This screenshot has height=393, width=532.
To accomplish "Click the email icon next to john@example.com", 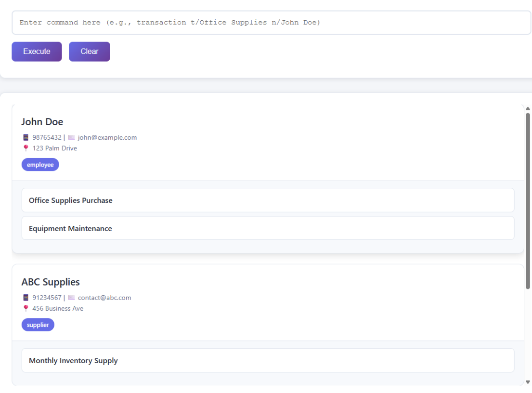I will click(x=71, y=137).
